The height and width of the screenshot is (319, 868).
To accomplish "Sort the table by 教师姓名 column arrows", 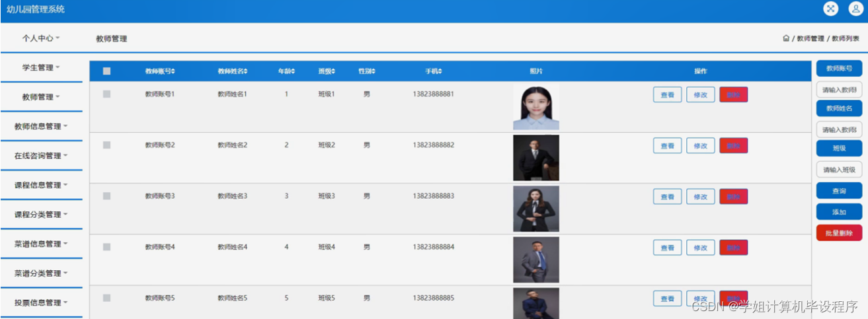I will [246, 71].
